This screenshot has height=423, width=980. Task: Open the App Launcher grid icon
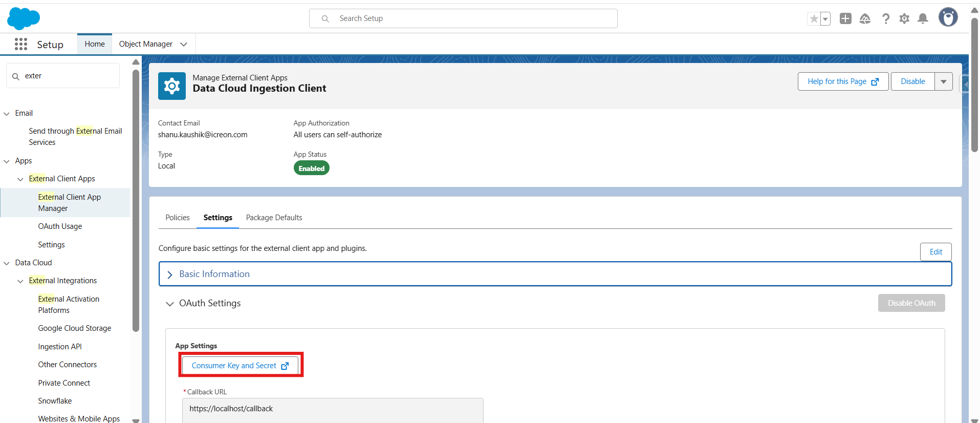pyautogui.click(x=21, y=45)
